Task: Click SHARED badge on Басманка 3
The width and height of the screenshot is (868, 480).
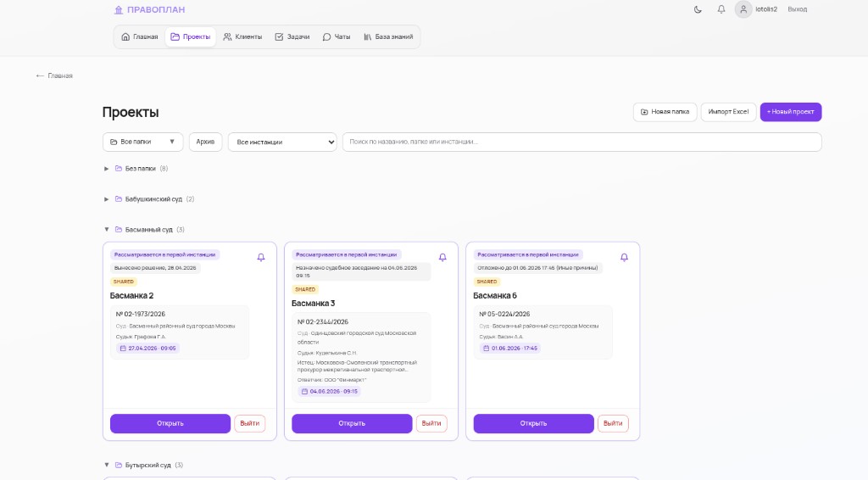Action: click(305, 289)
